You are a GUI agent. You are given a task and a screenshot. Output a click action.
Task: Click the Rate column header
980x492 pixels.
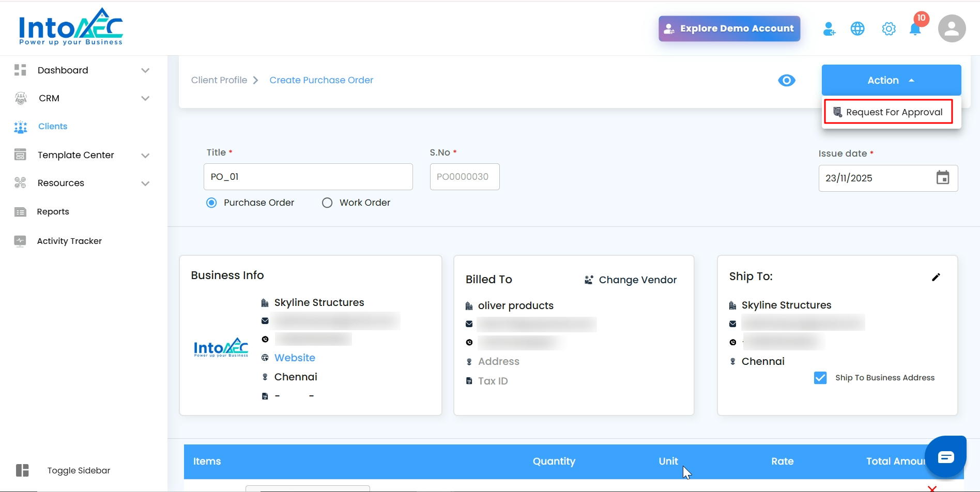pos(783,462)
